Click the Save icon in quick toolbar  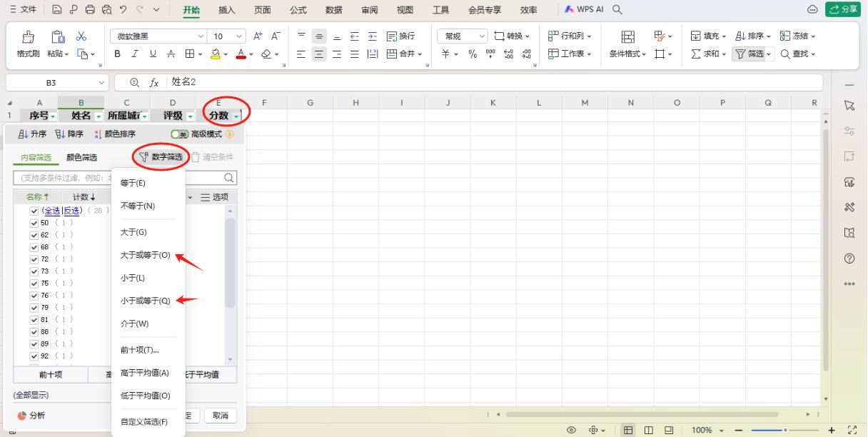[59, 9]
